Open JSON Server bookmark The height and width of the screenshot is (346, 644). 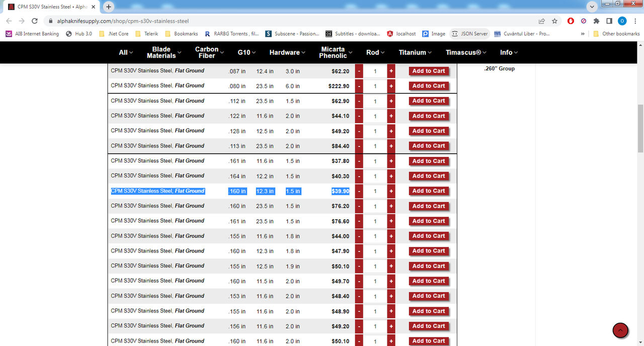[x=469, y=34]
